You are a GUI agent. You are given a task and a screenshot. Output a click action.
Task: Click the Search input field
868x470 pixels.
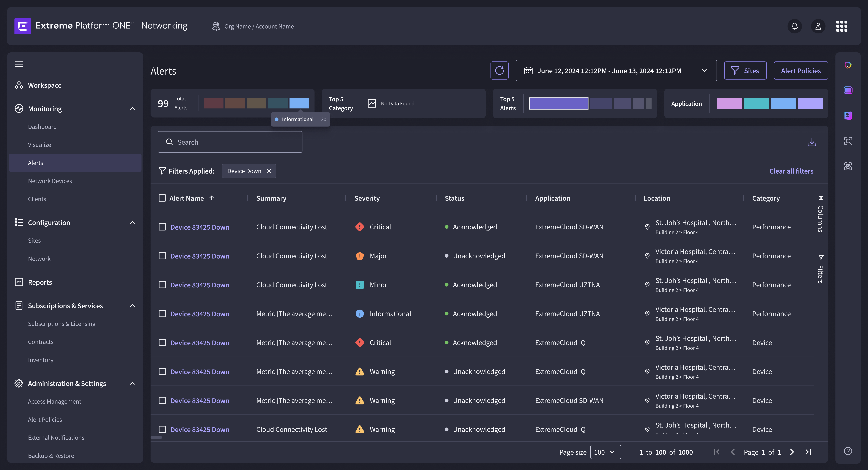(230, 142)
